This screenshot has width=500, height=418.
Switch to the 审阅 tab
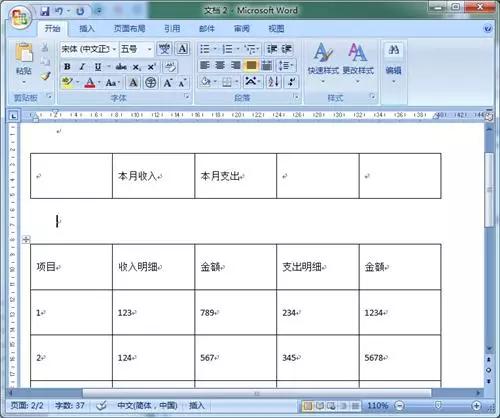pos(242,29)
